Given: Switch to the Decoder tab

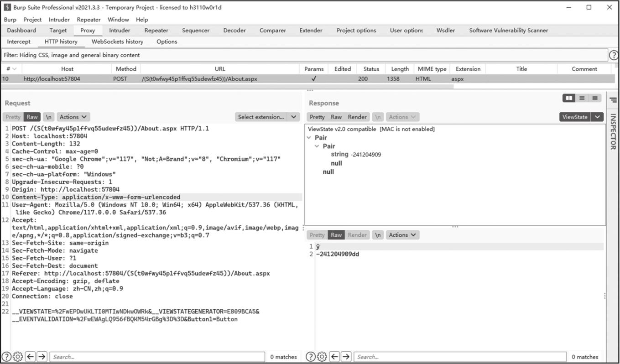Looking at the screenshot, I should (x=234, y=31).
